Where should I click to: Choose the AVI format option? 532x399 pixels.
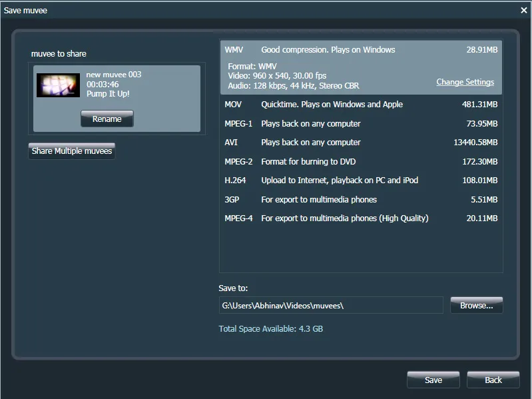pos(361,142)
